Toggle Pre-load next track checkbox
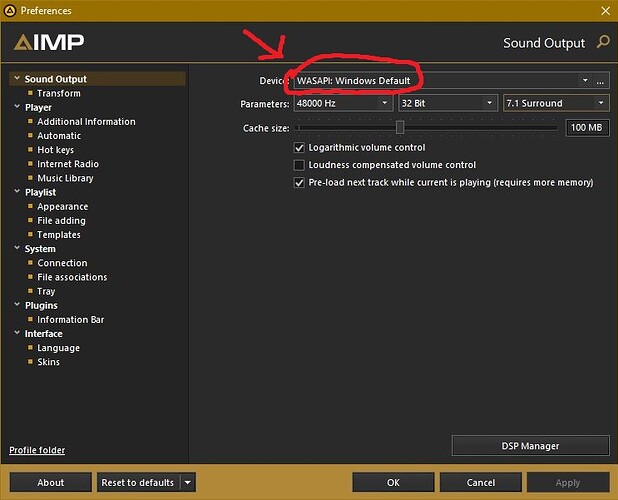This screenshot has width=618, height=500. click(x=299, y=183)
